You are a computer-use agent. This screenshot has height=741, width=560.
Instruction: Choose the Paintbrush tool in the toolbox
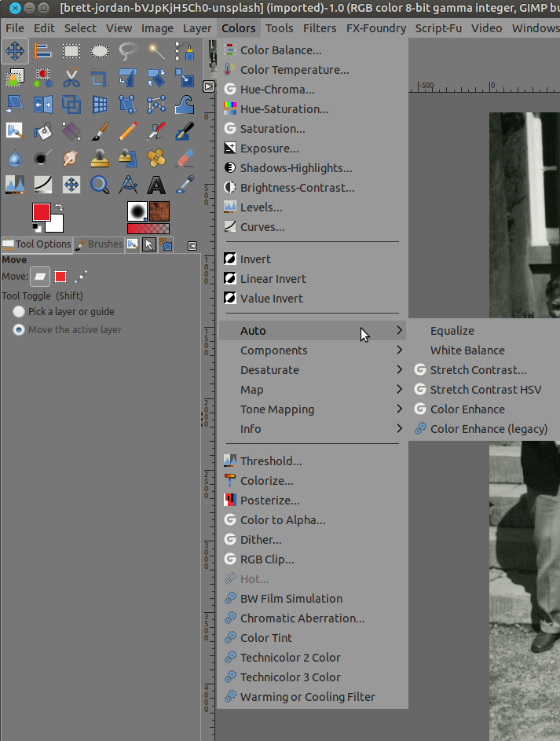pos(99,131)
